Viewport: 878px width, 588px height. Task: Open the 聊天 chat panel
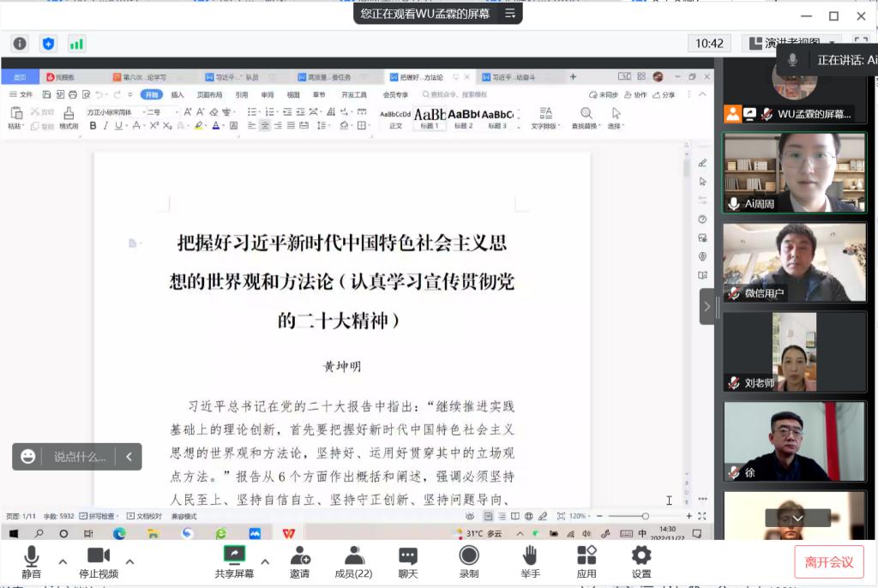(x=408, y=561)
